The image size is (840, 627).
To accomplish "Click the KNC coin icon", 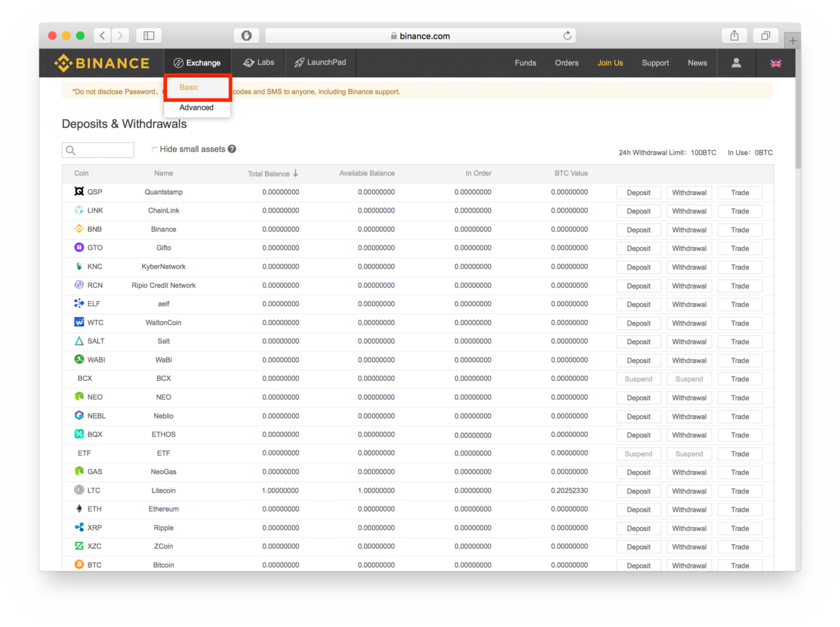I will pos(79,266).
